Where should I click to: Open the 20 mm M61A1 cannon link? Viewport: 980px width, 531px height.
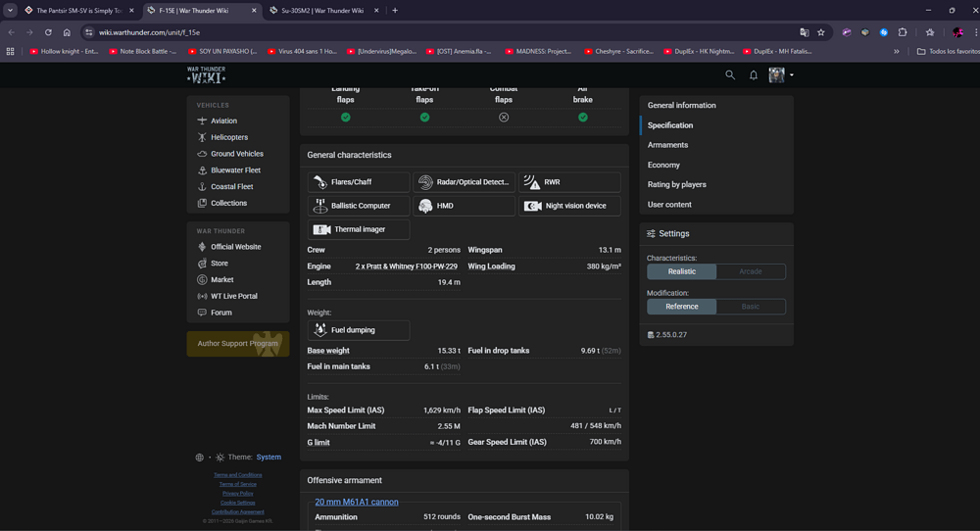357,502
